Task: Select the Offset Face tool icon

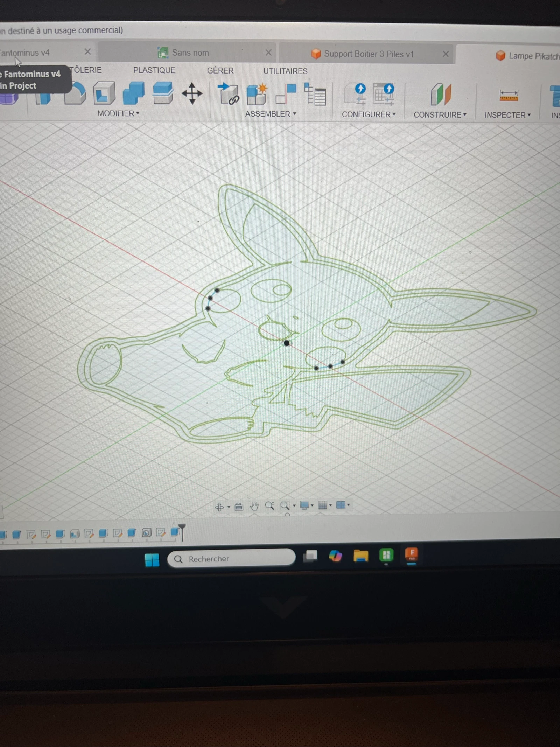Action: (163, 93)
